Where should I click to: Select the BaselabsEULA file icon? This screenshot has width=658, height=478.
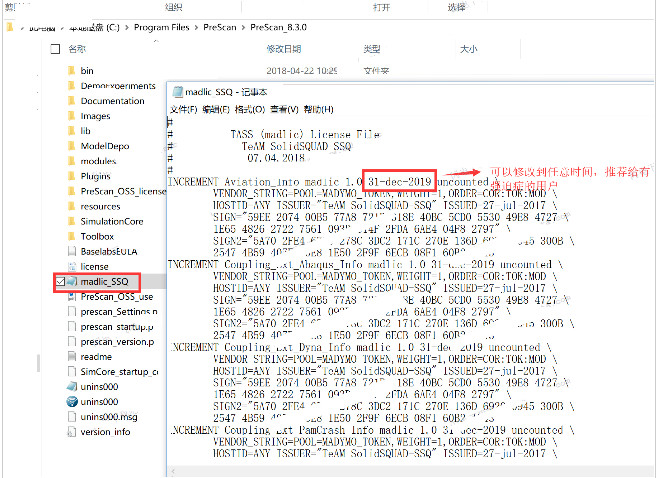tap(70, 252)
